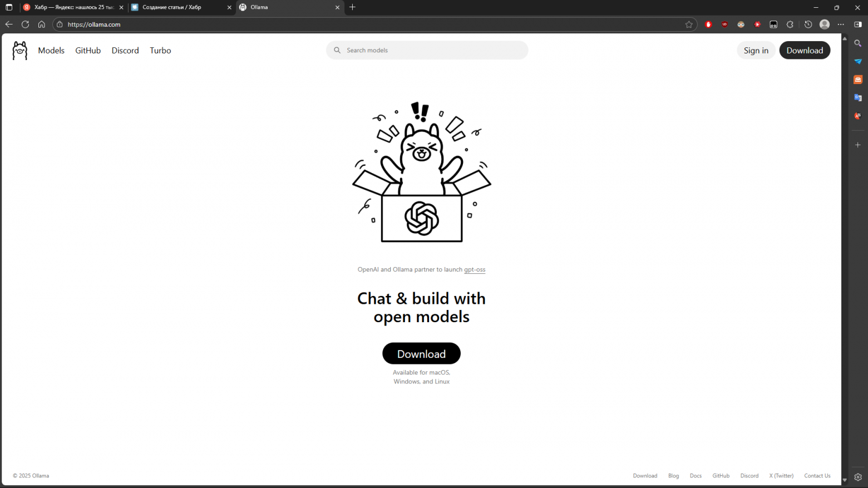
Task: Click the magnifier icon in Search models
Action: pos(337,50)
